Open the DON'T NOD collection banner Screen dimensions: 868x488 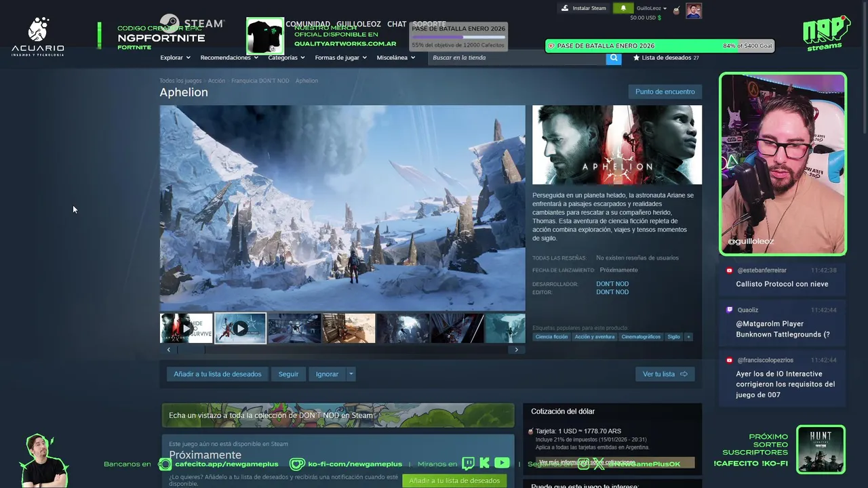tap(338, 415)
